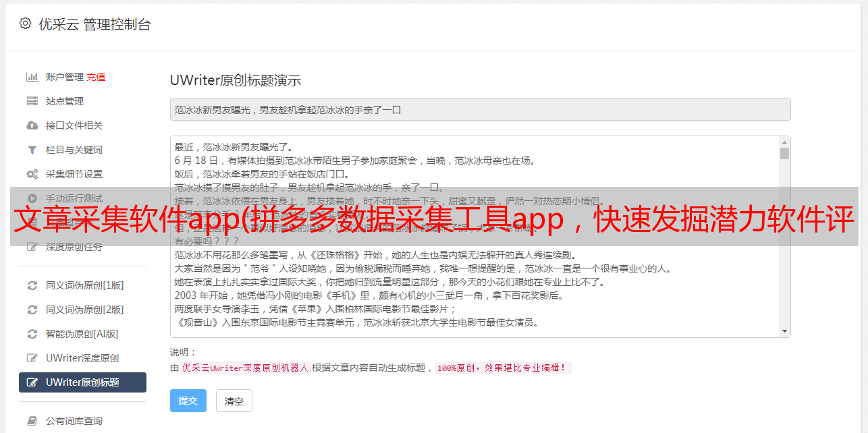Click the line starting 《观音山》入围东京国际电影节
This screenshot has height=433, width=868.
356,322
